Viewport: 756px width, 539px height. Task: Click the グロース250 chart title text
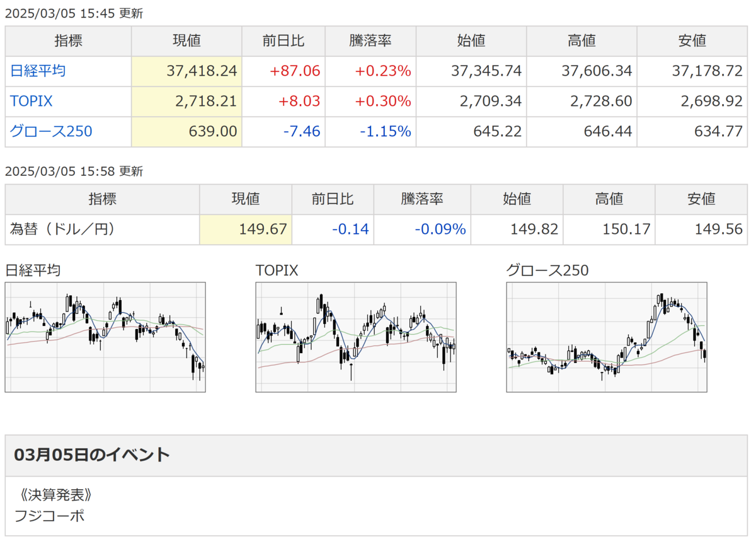[547, 270]
